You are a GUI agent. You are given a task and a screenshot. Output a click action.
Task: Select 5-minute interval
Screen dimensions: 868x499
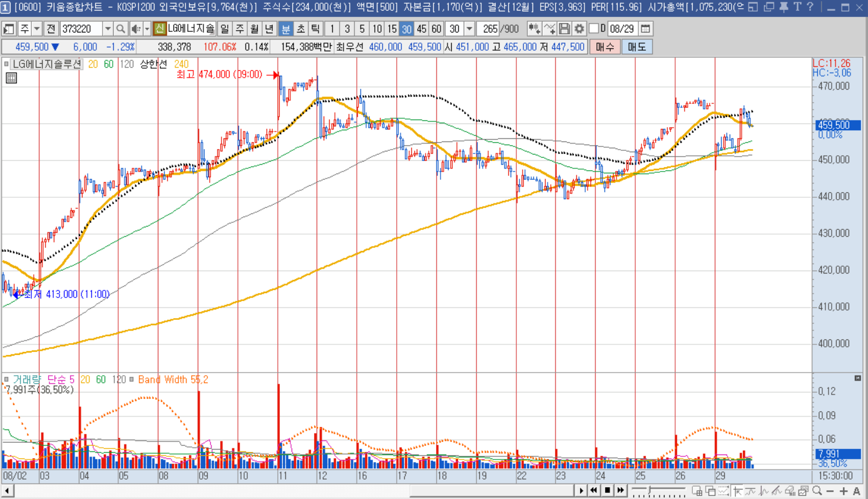point(362,29)
